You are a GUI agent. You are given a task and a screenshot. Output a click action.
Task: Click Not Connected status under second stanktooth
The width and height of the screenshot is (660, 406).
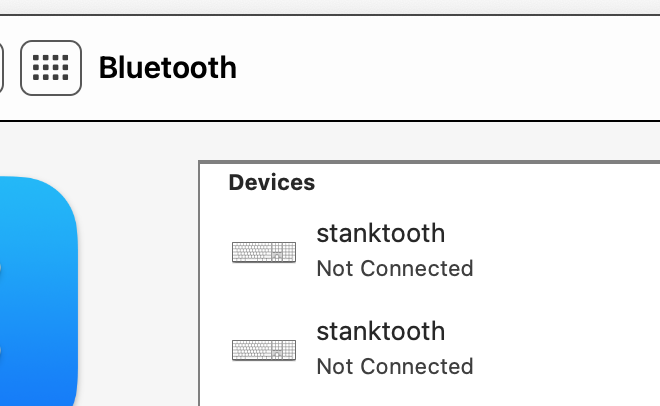click(395, 366)
